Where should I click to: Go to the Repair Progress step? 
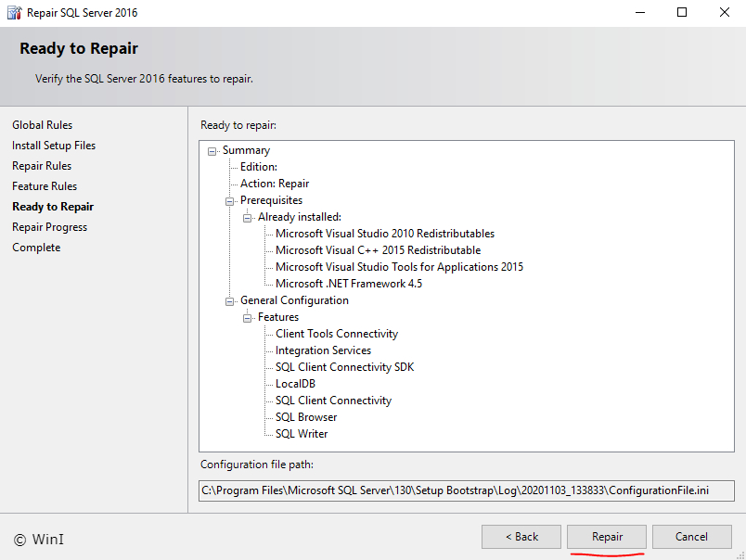pos(49,226)
